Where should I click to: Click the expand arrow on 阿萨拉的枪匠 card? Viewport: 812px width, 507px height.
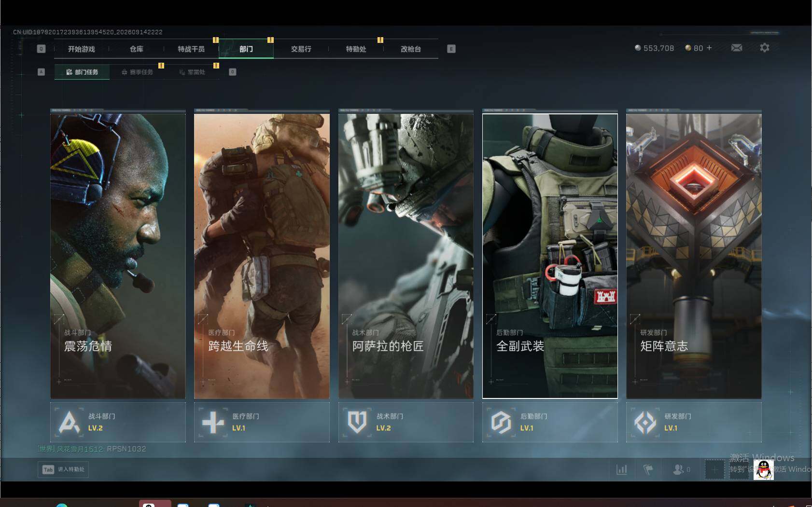point(347,319)
